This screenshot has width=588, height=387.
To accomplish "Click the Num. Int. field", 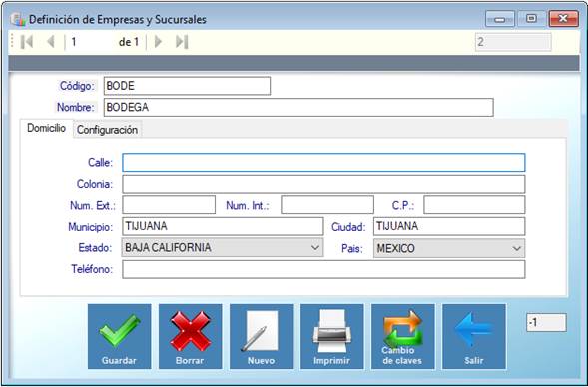I will pos(327,205).
